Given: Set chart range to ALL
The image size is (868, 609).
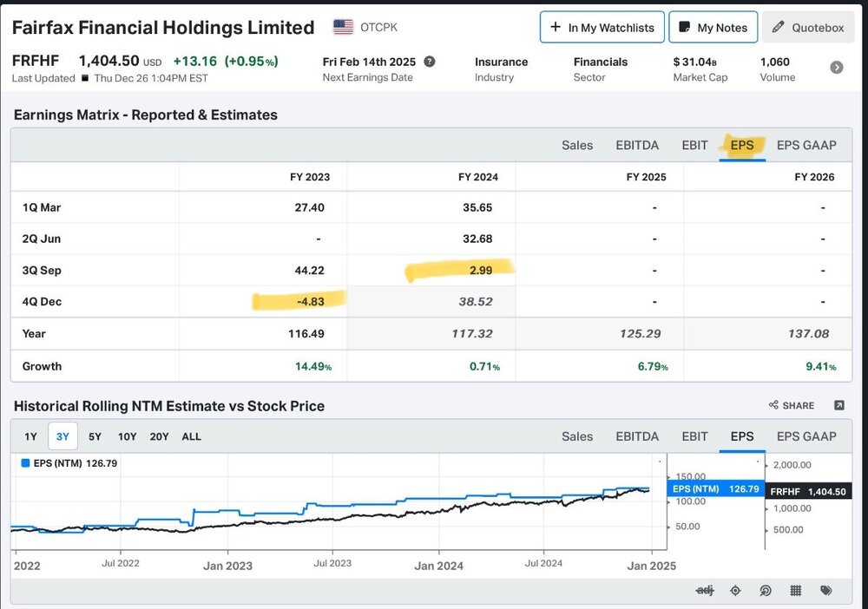Looking at the screenshot, I should pos(192,436).
